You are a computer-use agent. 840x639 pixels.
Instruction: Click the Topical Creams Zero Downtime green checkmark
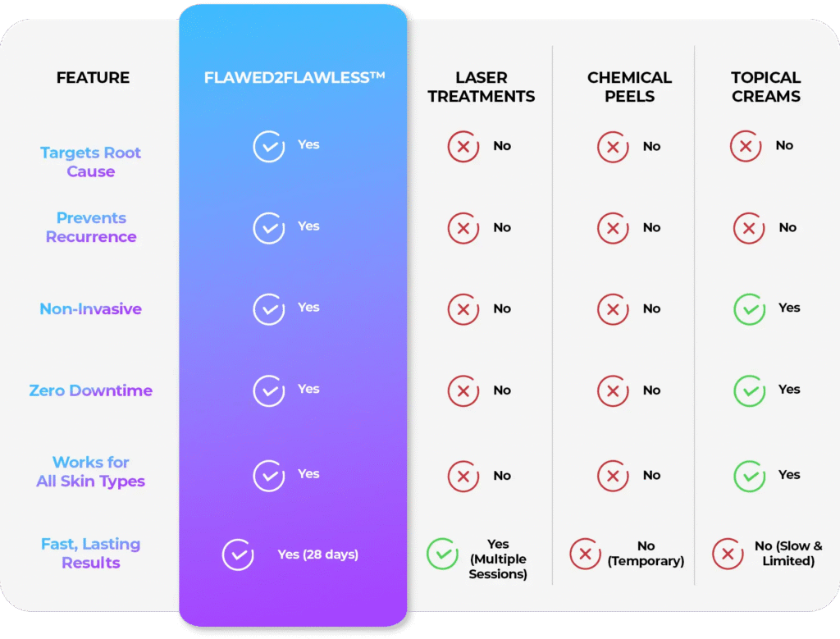750,390
